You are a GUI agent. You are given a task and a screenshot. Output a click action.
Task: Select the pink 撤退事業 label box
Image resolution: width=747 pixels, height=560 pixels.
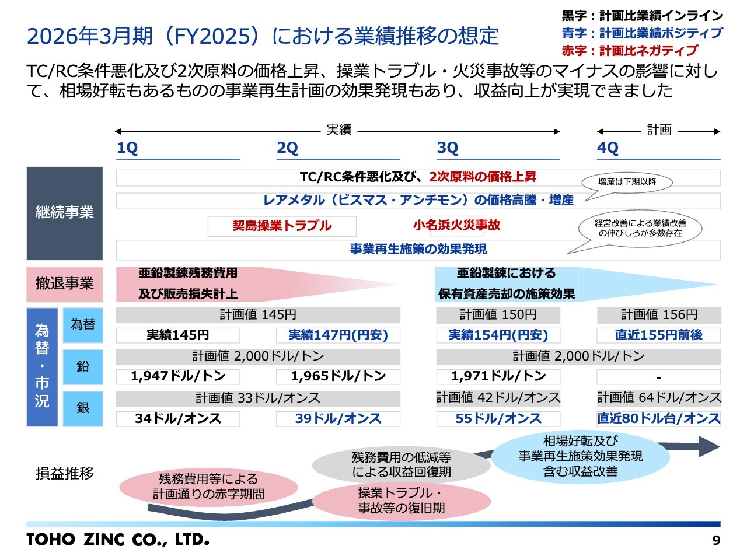click(64, 283)
